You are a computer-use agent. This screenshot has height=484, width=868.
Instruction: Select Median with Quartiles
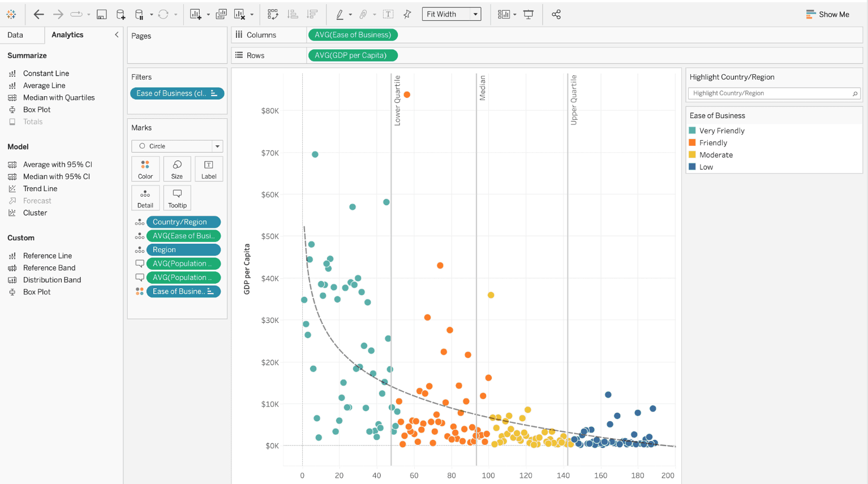[x=59, y=97]
